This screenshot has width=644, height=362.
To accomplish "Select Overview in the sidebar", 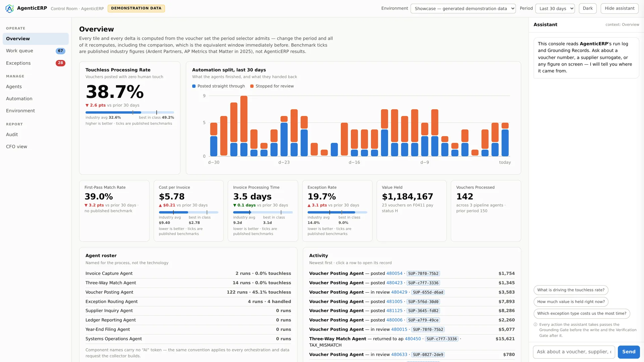I will [36, 39].
